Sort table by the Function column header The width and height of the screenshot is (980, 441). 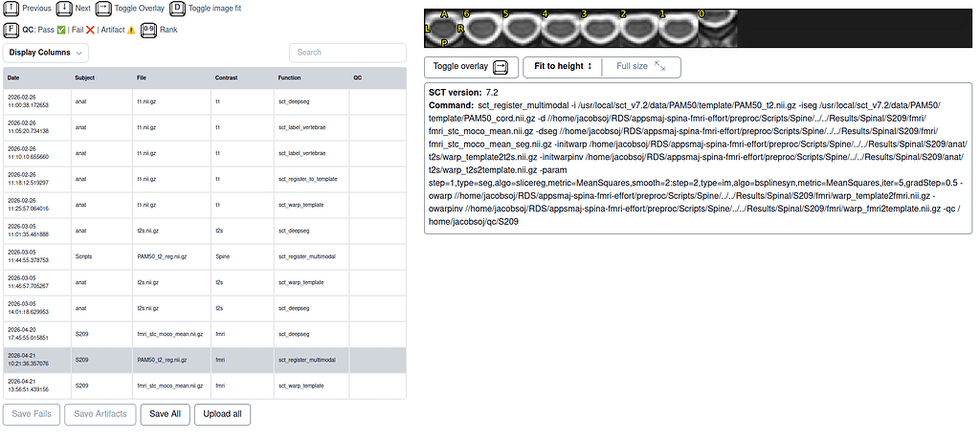click(289, 77)
